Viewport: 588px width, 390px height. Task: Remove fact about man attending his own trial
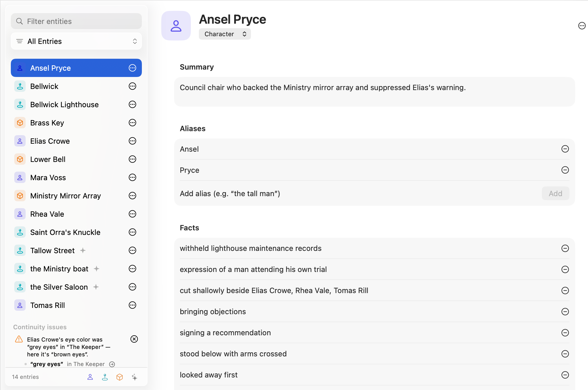tap(565, 269)
